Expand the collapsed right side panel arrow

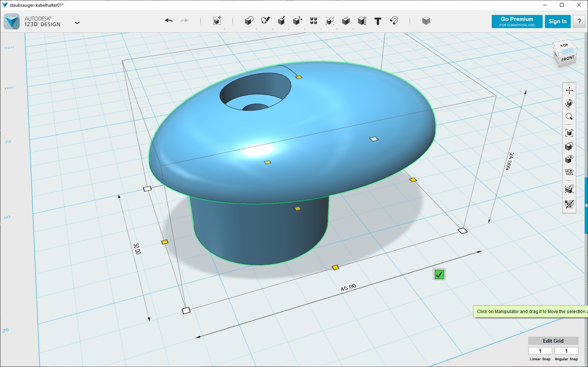pyautogui.click(x=586, y=205)
